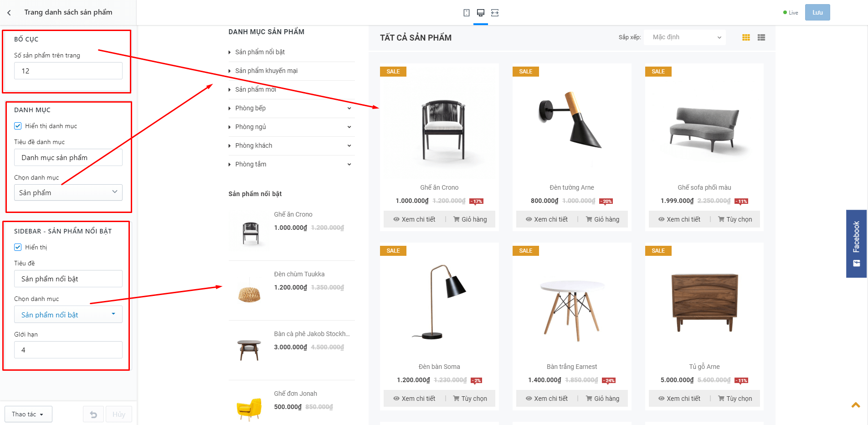Open the Sản phẩm nổi bật dropdown

coord(68,315)
